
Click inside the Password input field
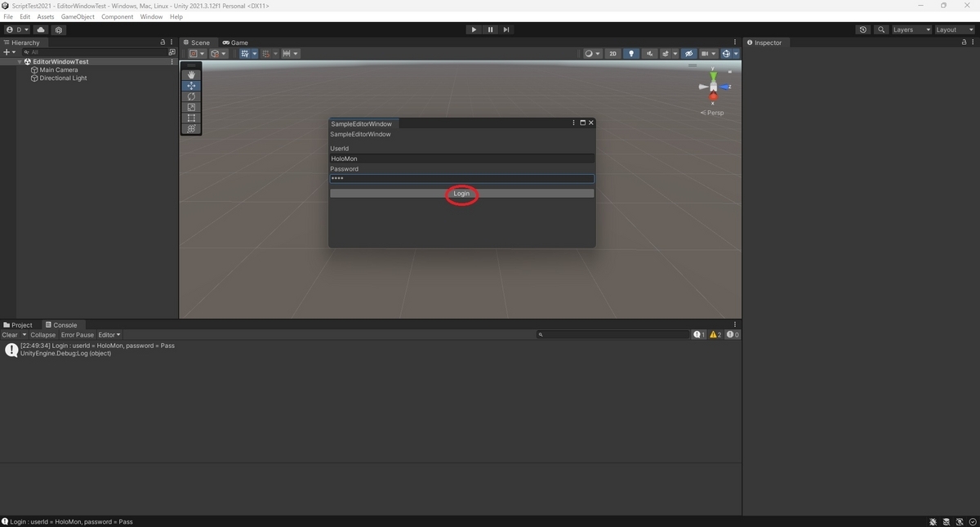461,178
